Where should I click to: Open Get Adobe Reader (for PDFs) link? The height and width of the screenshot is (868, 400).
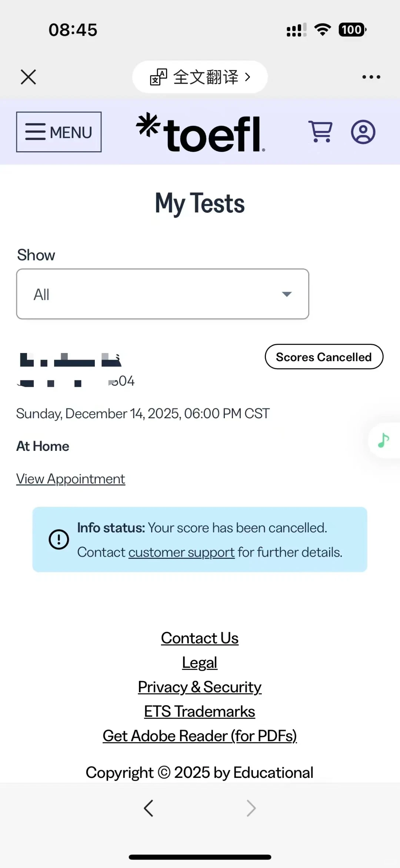coord(200,736)
